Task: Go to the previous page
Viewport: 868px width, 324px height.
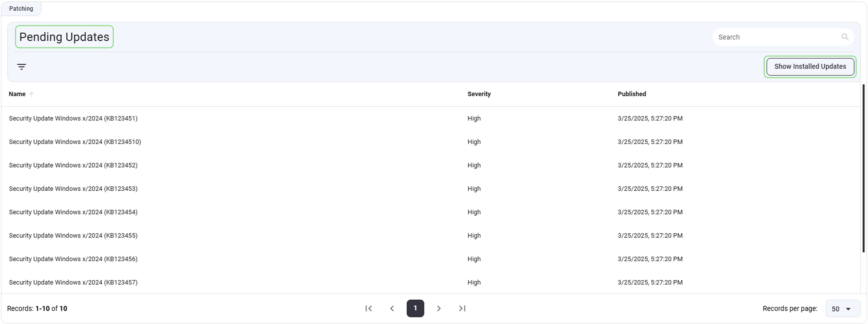Action: click(392, 308)
